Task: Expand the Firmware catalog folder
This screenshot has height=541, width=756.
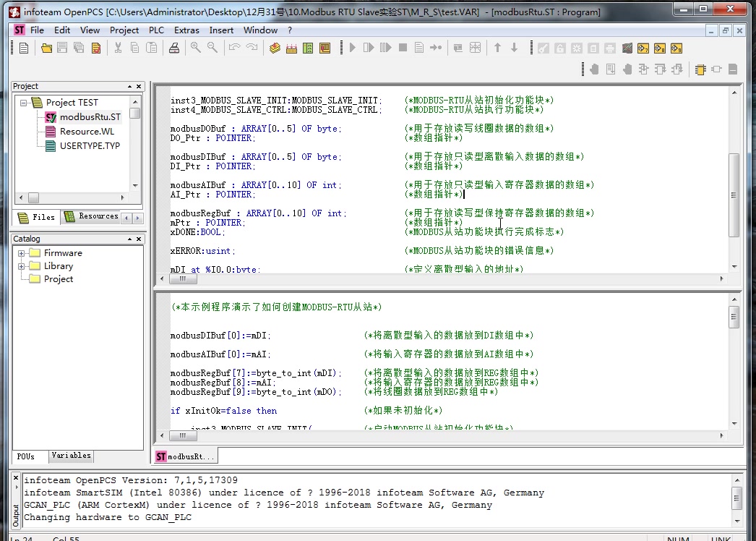Action: [22, 253]
